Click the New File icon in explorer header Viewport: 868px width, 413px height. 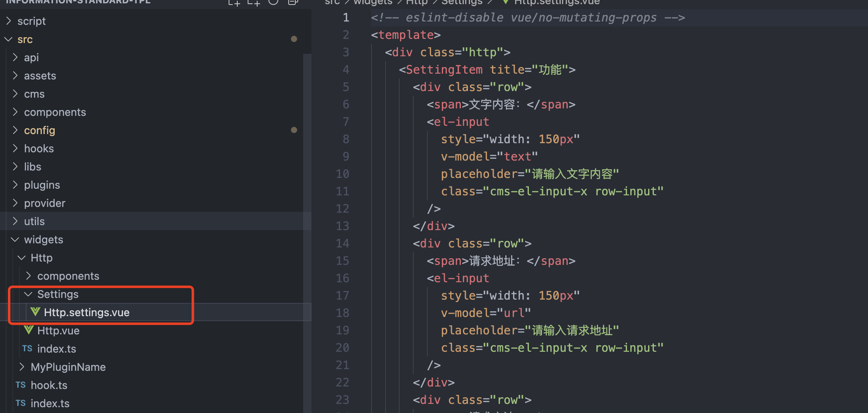coord(234,2)
